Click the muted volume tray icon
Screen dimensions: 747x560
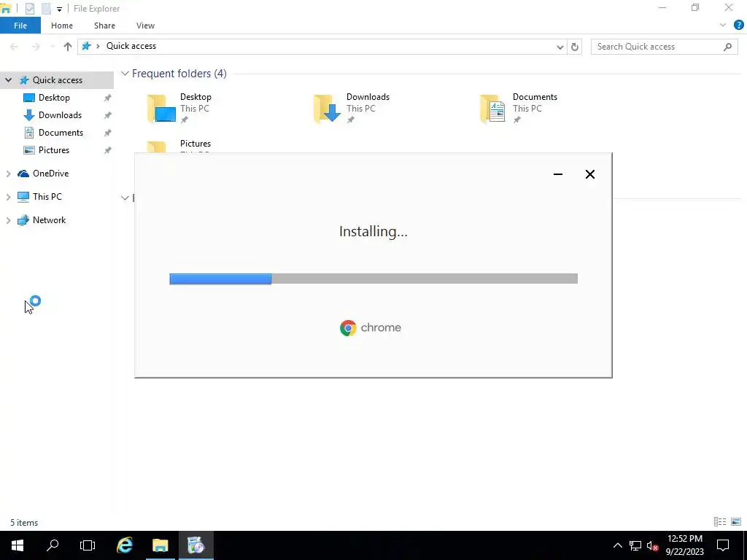(653, 545)
